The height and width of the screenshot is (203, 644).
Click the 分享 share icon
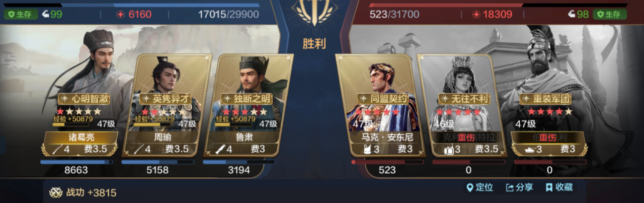(x=510, y=188)
